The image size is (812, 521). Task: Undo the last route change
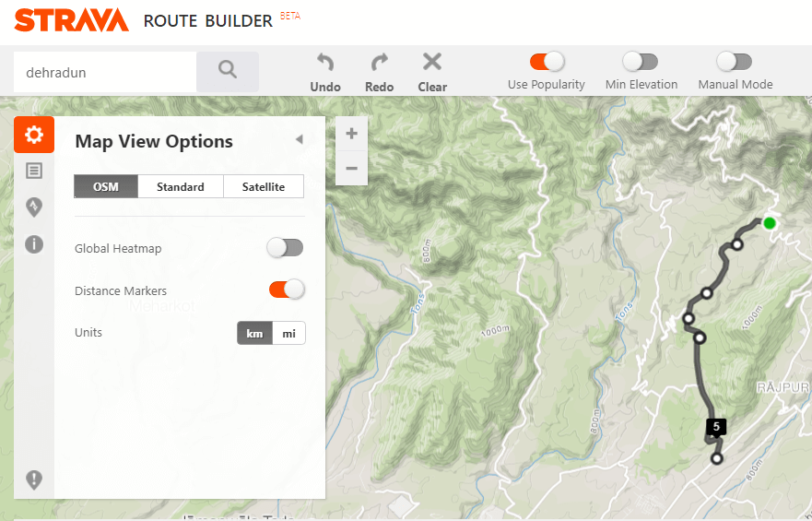[x=325, y=73]
